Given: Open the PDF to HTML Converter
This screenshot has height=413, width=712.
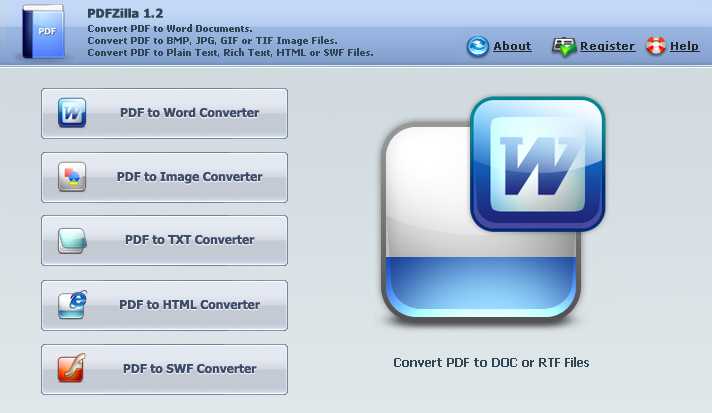Looking at the screenshot, I should coord(164,305).
